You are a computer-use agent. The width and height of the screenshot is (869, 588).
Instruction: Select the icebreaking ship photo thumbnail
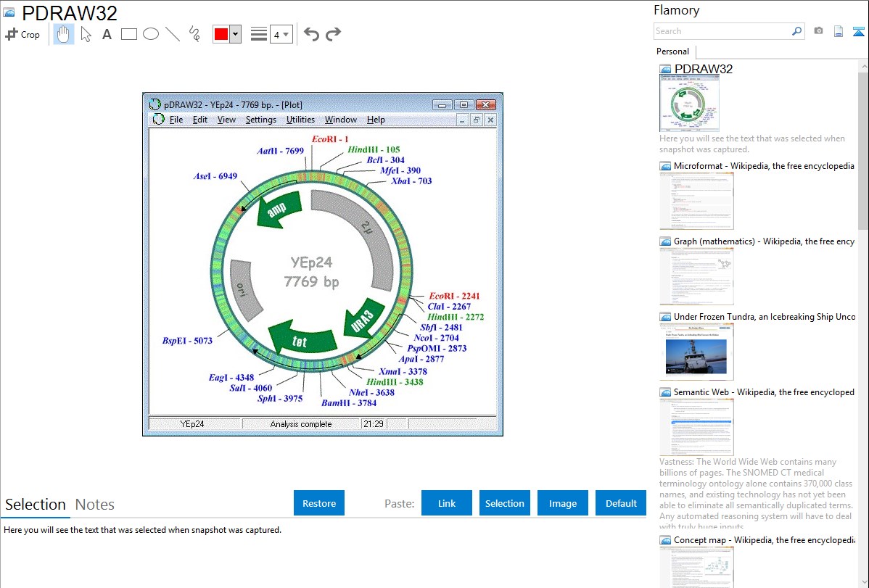point(696,352)
